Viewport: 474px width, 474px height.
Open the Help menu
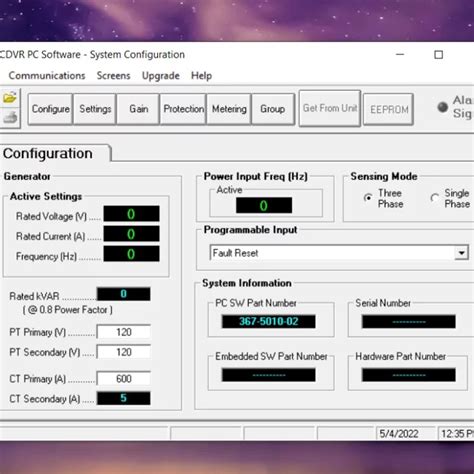201,76
